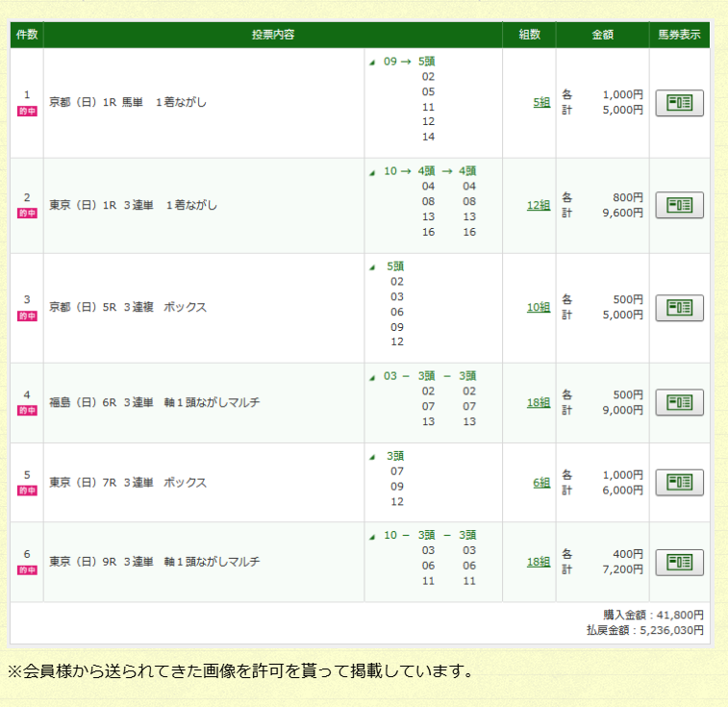Collapse the 10 → 4頭 → 4頭 selection

(x=373, y=172)
